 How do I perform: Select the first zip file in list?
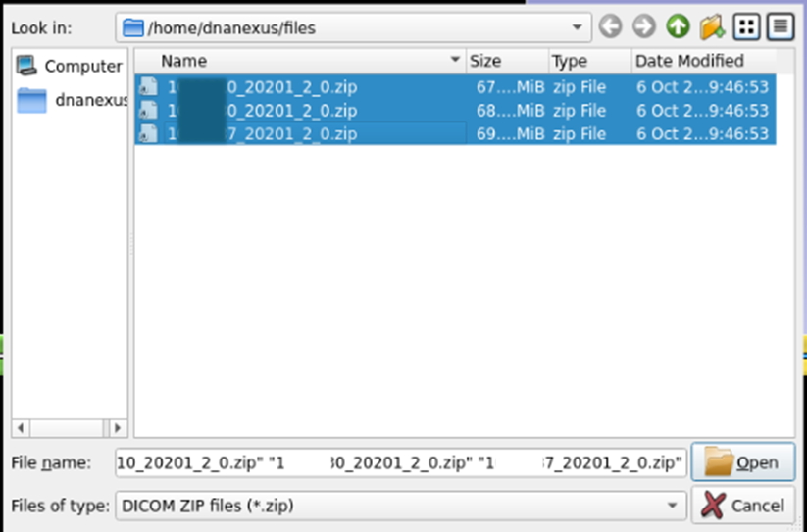coord(292,86)
